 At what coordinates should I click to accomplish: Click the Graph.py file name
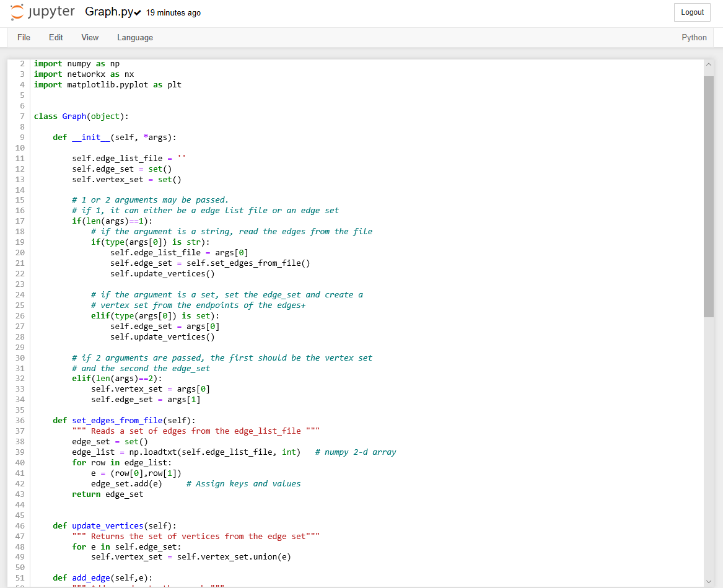(x=109, y=12)
